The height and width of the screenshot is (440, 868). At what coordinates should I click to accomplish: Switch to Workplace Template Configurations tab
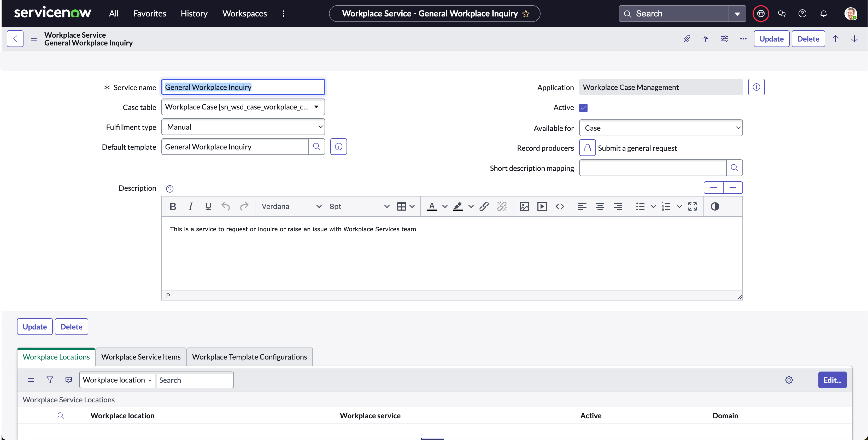coord(249,357)
